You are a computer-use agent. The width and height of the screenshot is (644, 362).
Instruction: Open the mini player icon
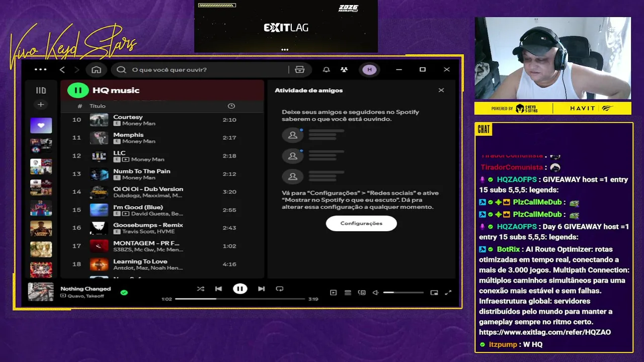(434, 293)
